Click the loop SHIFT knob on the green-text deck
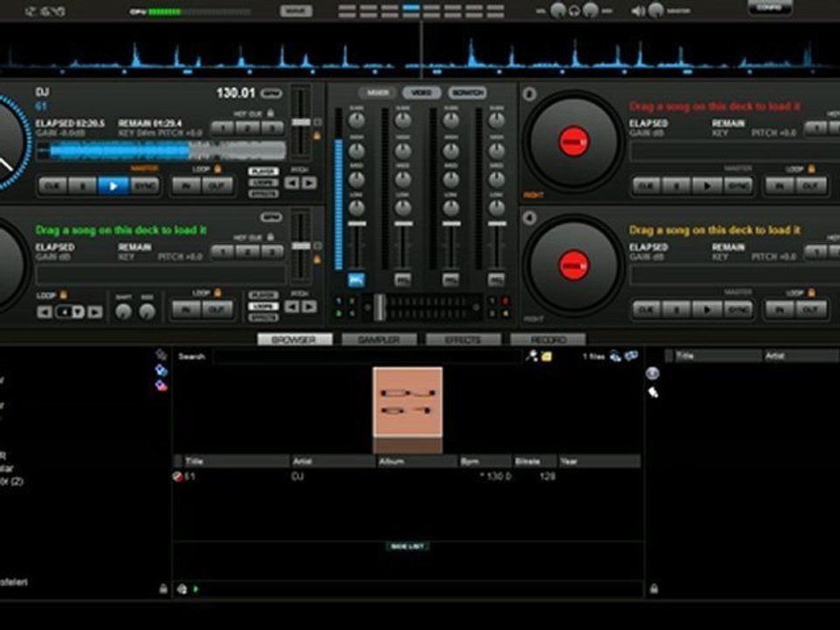The width and height of the screenshot is (840, 630). pos(123,311)
